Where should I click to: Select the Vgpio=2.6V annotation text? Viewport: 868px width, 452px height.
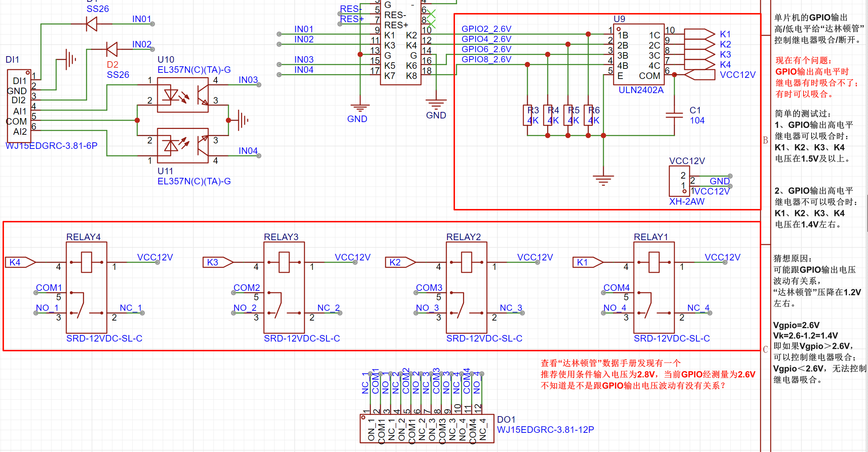796,325
